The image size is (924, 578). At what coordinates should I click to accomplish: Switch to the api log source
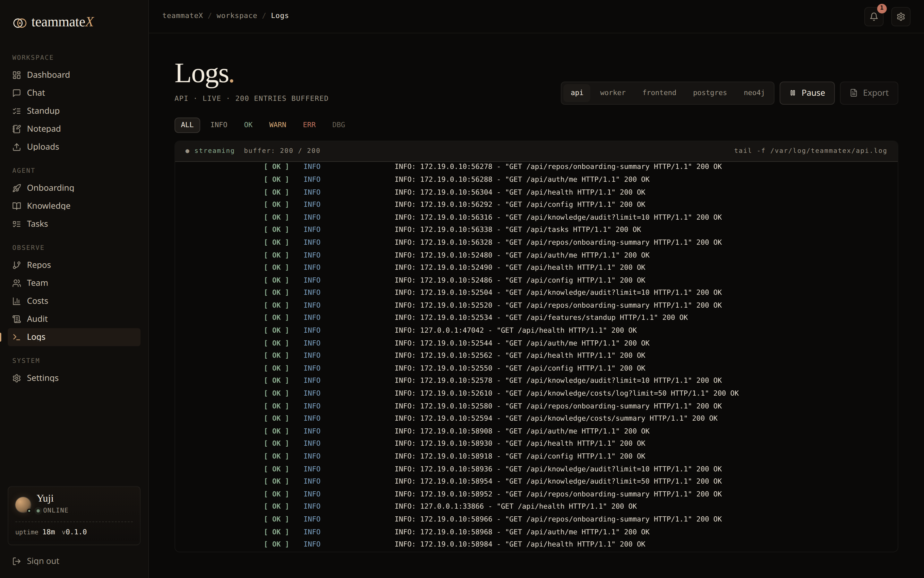point(577,93)
